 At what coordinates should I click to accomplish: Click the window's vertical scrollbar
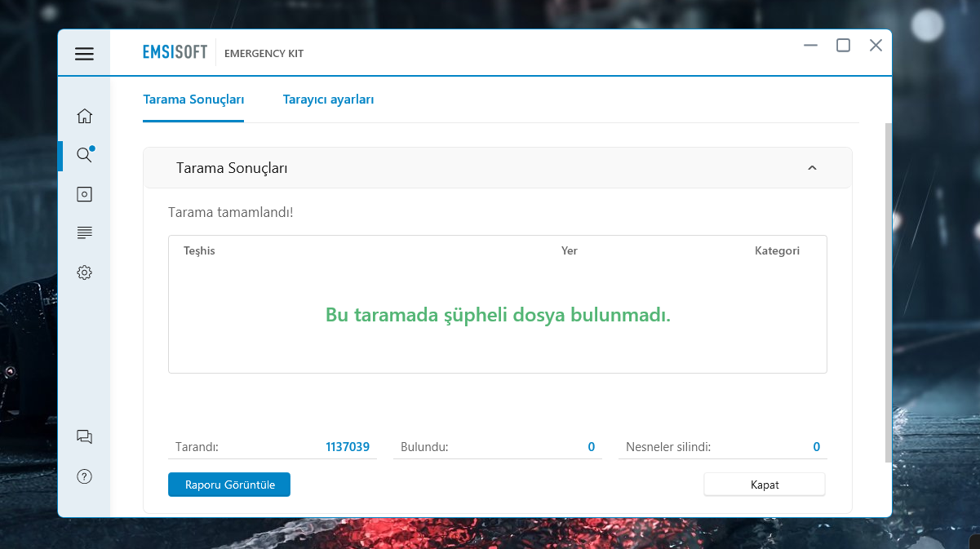(888, 294)
